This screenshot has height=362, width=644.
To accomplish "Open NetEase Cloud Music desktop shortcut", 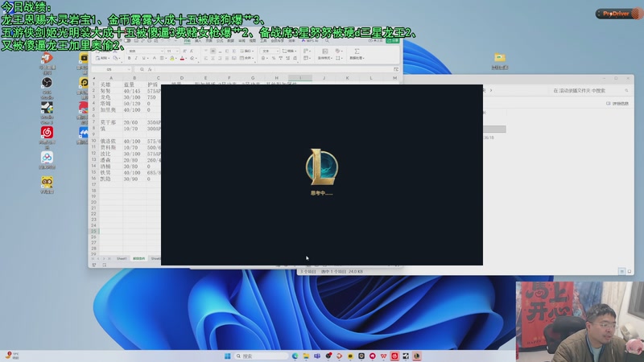I will pos(47,138).
